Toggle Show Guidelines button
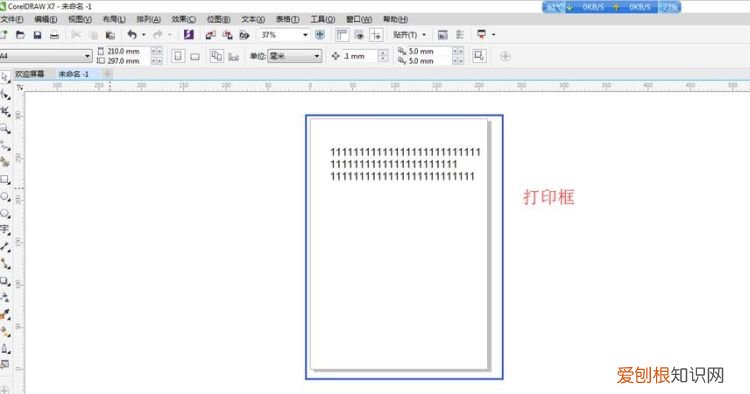Image resolution: width=750 pixels, height=394 pixels. point(376,35)
